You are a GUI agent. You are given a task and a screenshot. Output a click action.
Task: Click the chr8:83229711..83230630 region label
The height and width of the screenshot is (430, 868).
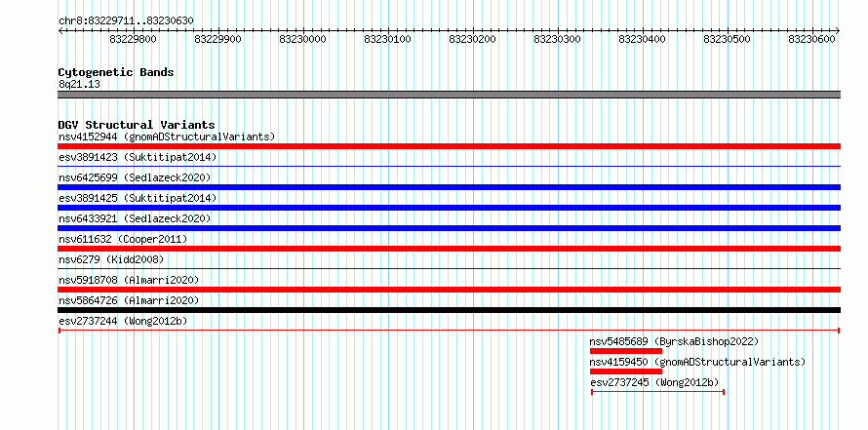click(126, 21)
